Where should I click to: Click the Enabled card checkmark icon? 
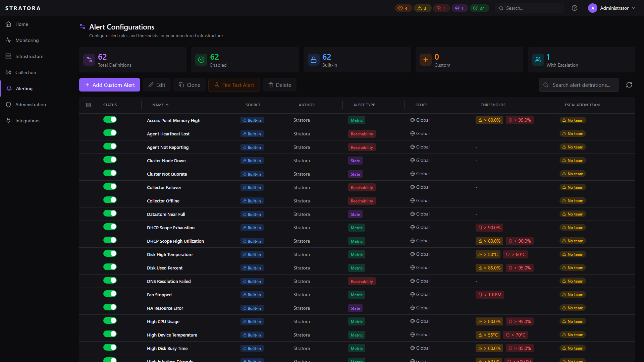coord(201,60)
